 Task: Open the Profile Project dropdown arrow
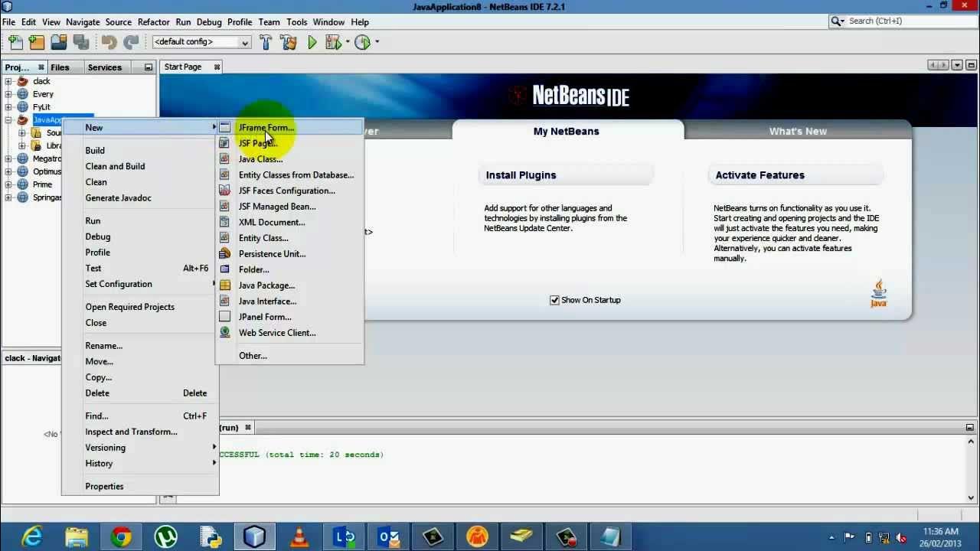click(377, 42)
